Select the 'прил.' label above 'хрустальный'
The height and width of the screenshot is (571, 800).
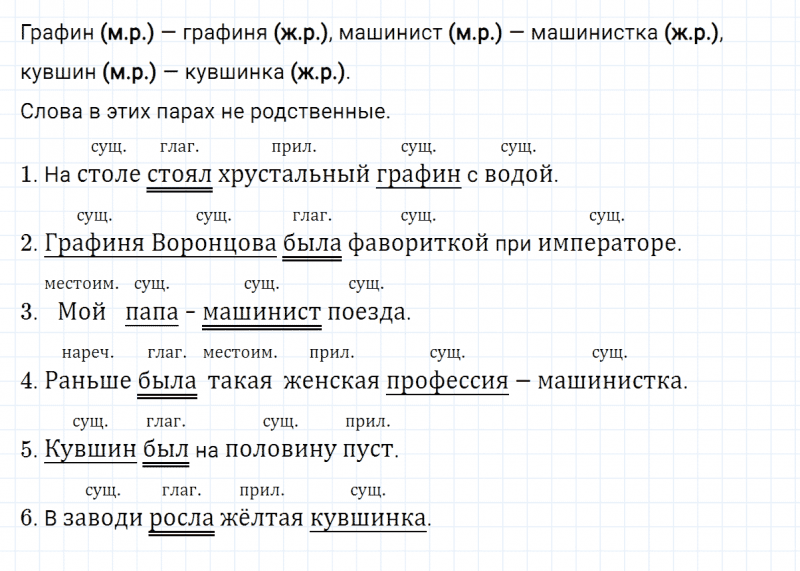[x=294, y=147]
